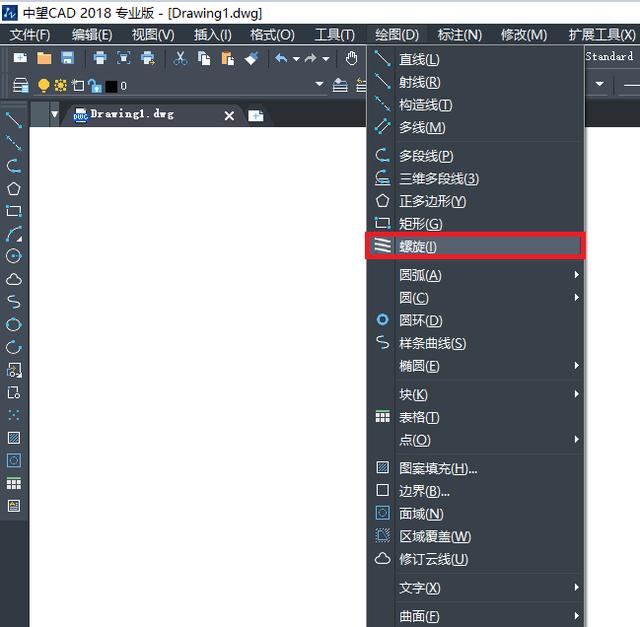The image size is (640, 627).
Task: Click the Cut scissors icon
Action: point(180,58)
